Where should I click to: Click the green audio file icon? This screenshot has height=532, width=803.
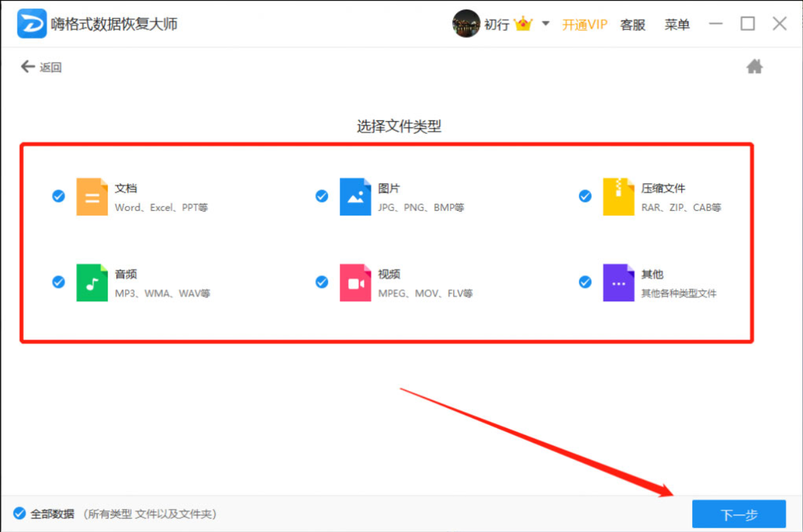(92, 282)
